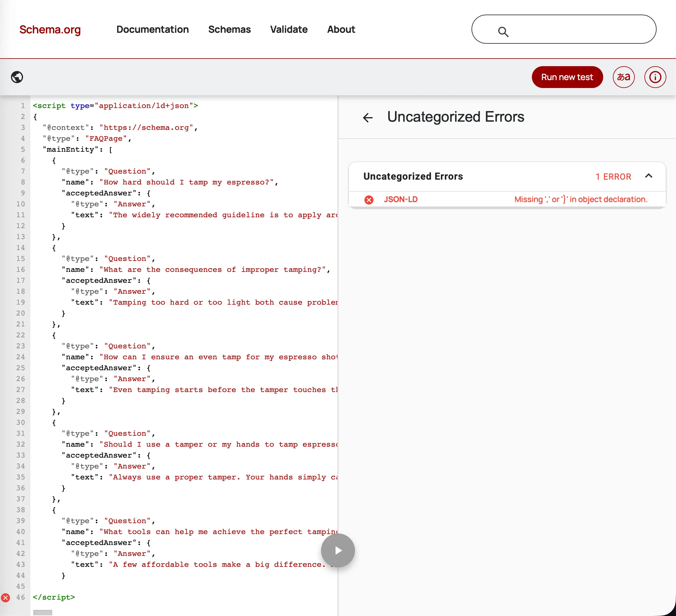The height and width of the screenshot is (616, 676).
Task: Click the "Missing ',' or '}'" error message
Action: click(581, 200)
